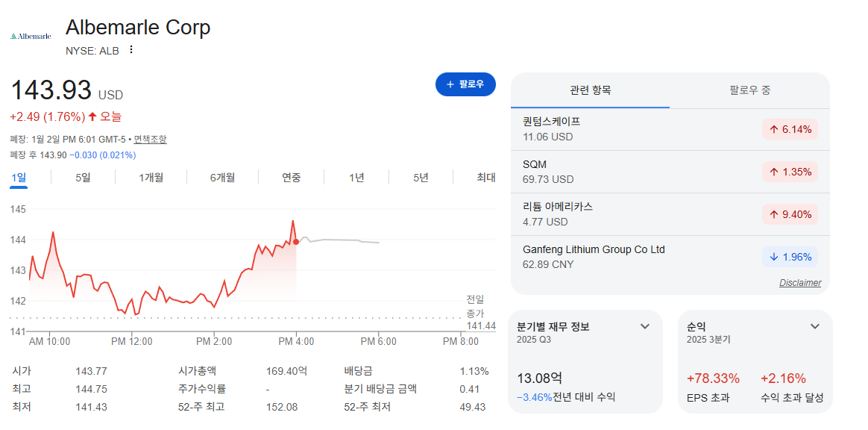Screen dimensions: 868x430
Task: Click the red up arrow next to 오늘
Action: 92,117
